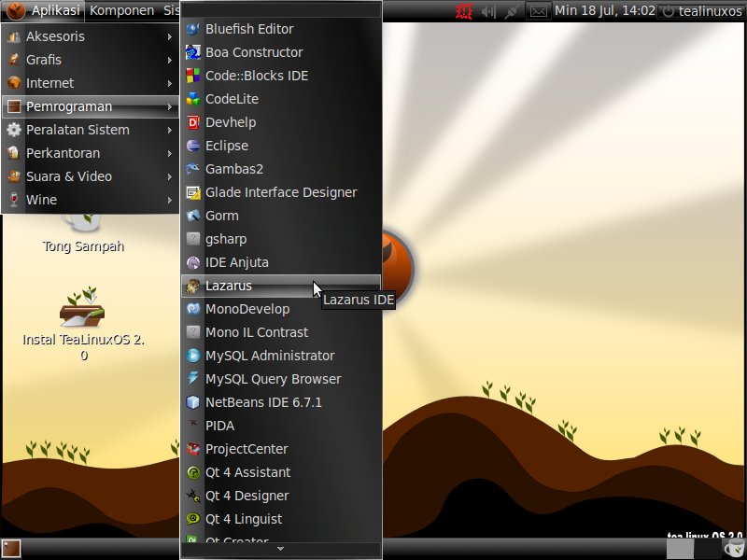
Task: Open the Instal TeaLinuxOS 2.0 desktop icon
Action: tap(83, 308)
